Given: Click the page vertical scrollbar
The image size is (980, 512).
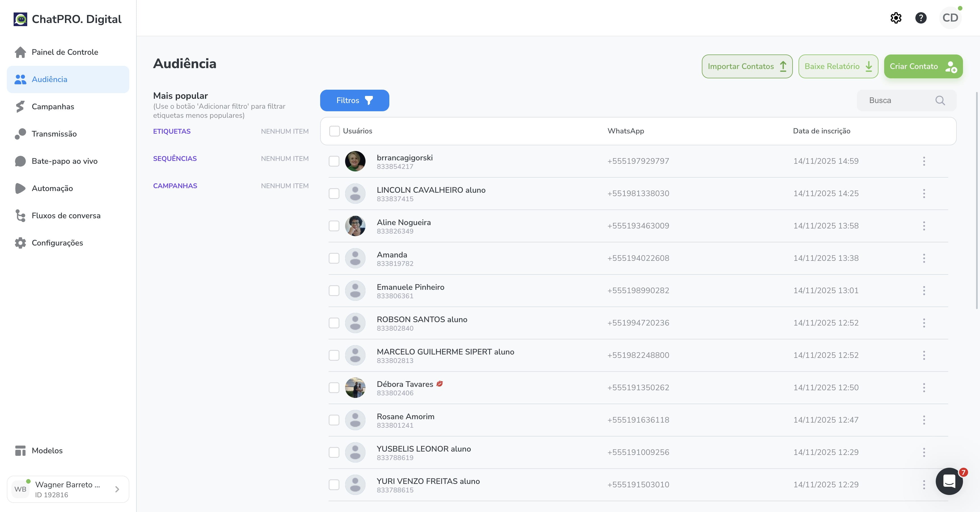Looking at the screenshot, I should [x=977, y=200].
